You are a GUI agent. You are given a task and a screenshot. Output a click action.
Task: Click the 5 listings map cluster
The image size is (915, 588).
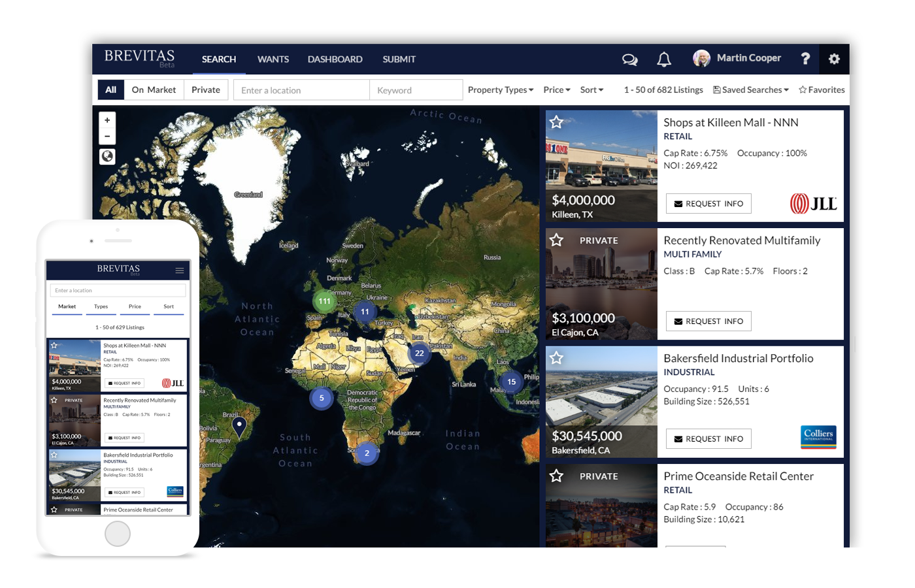tap(322, 398)
